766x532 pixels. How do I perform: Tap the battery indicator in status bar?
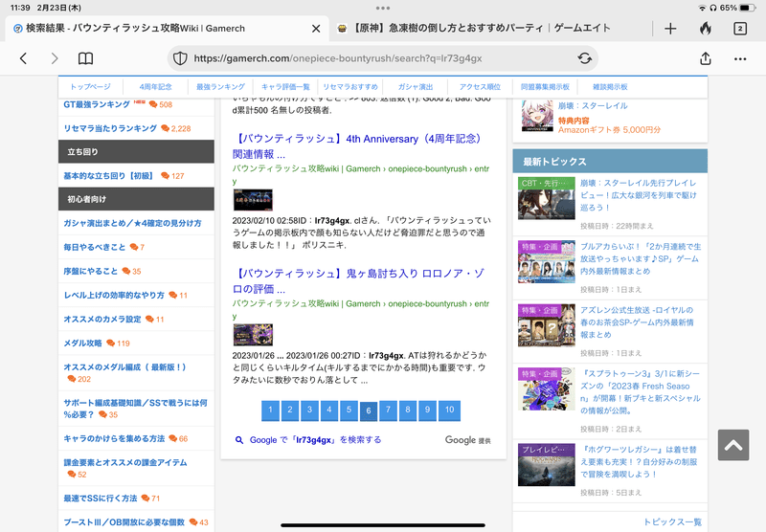pos(748,8)
